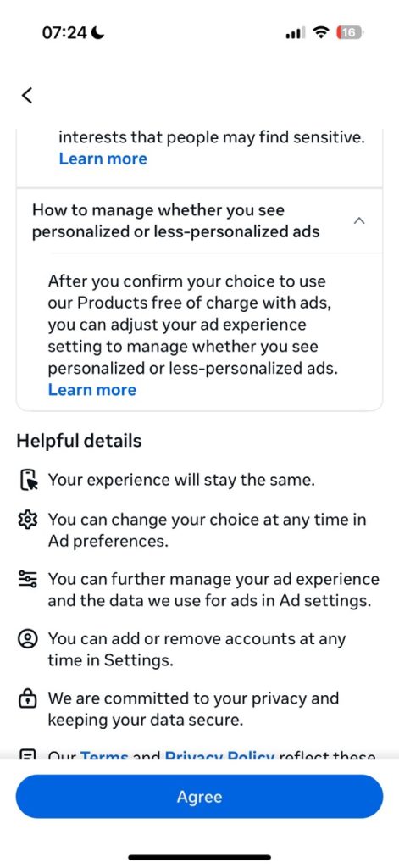This screenshot has height=868, width=399.
Task: Open the Privacy Policy link
Action: [x=219, y=754]
